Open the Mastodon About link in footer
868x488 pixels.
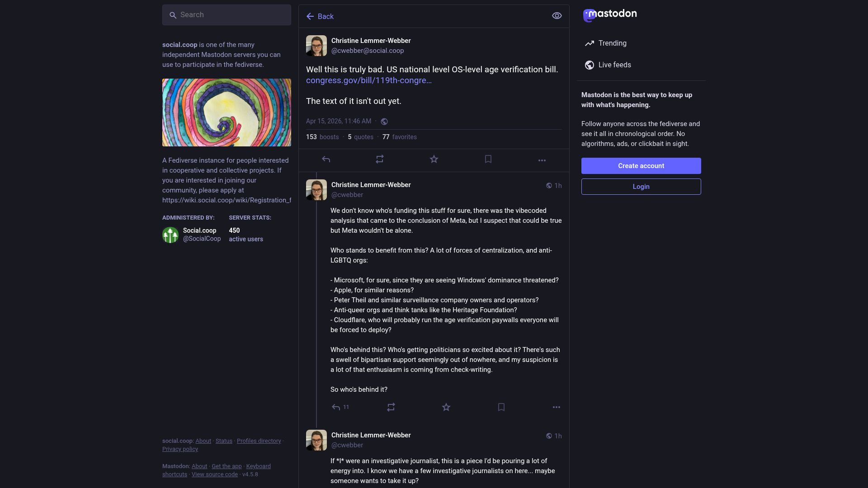coord(199,466)
